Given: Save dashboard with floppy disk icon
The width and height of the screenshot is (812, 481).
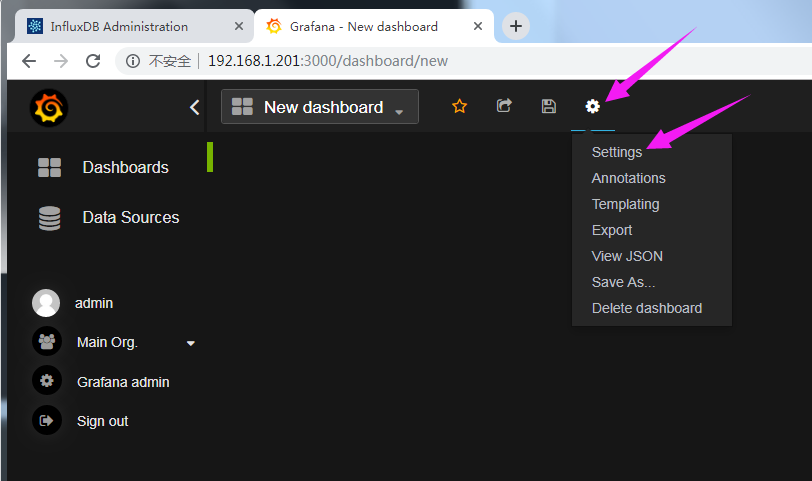Looking at the screenshot, I should pos(548,106).
